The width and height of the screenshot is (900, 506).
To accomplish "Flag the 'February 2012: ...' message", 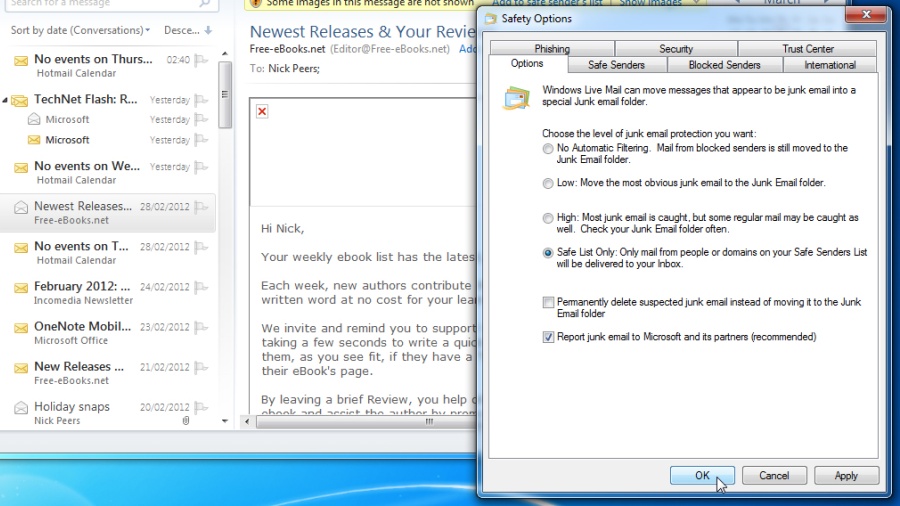I will point(201,287).
